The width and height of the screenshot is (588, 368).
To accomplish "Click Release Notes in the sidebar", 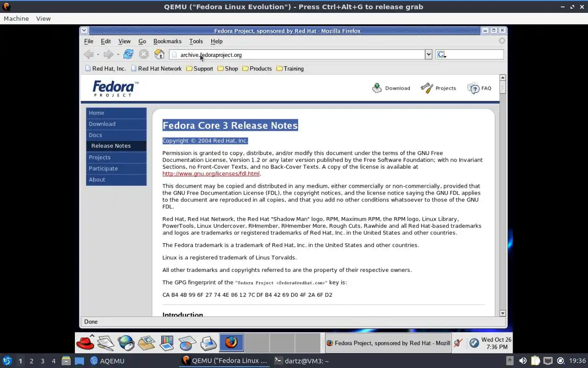I will (116, 146).
